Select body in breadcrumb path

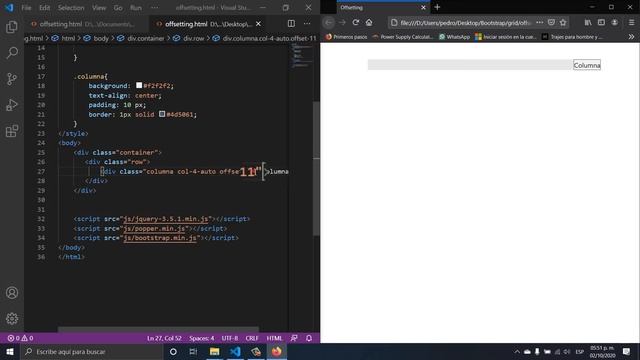101,38
